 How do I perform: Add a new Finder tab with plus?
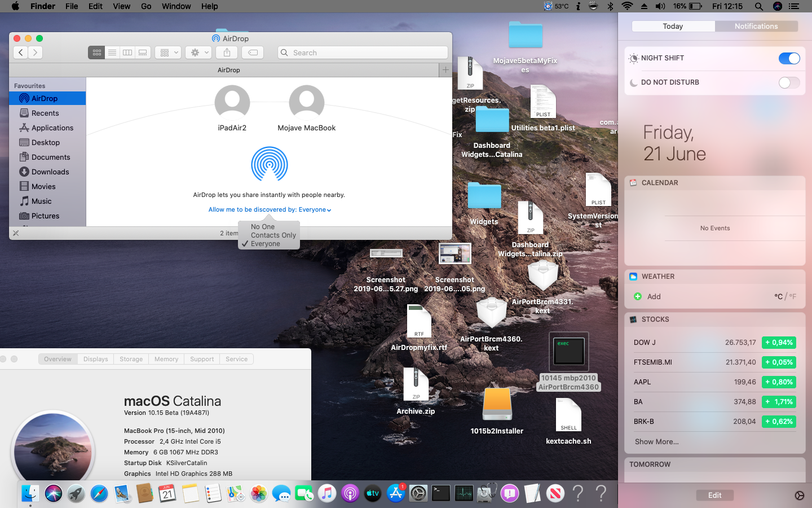tap(445, 70)
